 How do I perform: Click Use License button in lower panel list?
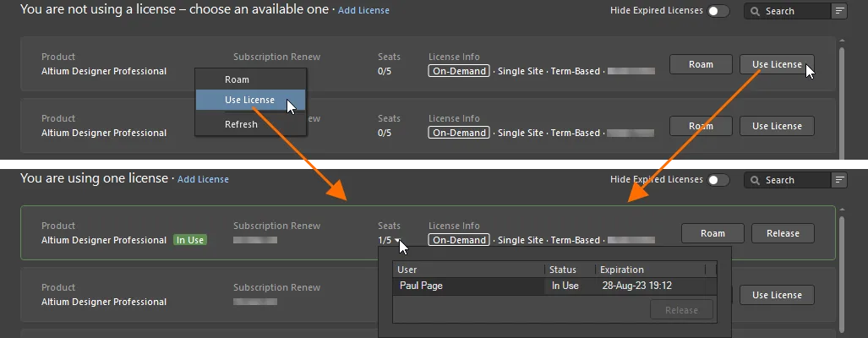[x=777, y=295]
